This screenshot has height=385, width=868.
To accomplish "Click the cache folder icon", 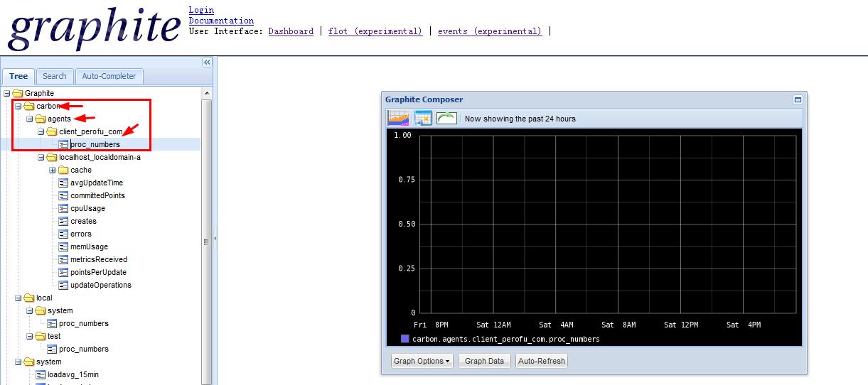I will pyautogui.click(x=63, y=170).
